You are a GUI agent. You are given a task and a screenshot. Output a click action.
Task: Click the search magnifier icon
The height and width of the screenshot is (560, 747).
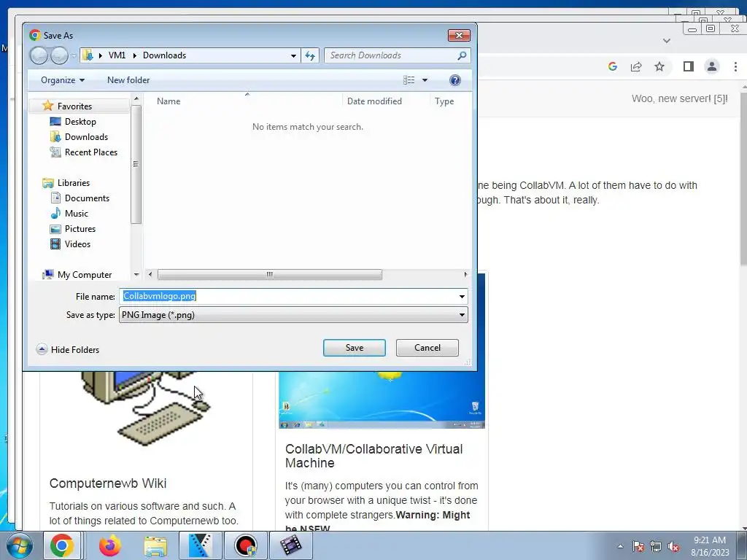click(x=462, y=55)
